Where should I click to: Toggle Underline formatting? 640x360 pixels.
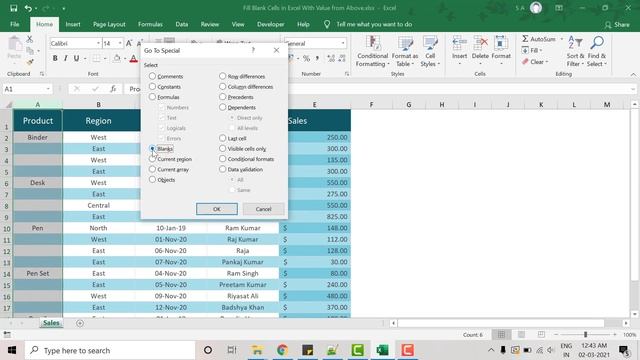click(76, 58)
